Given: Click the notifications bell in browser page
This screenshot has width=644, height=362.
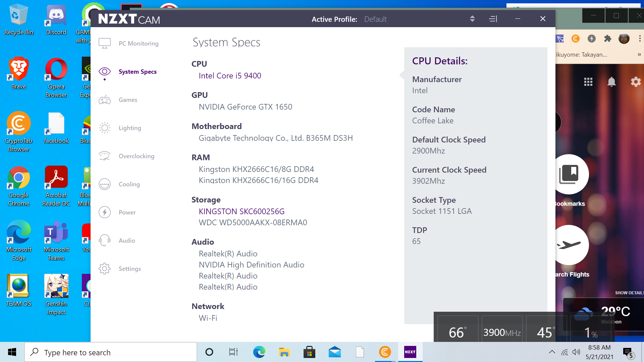Looking at the screenshot, I should (x=611, y=82).
